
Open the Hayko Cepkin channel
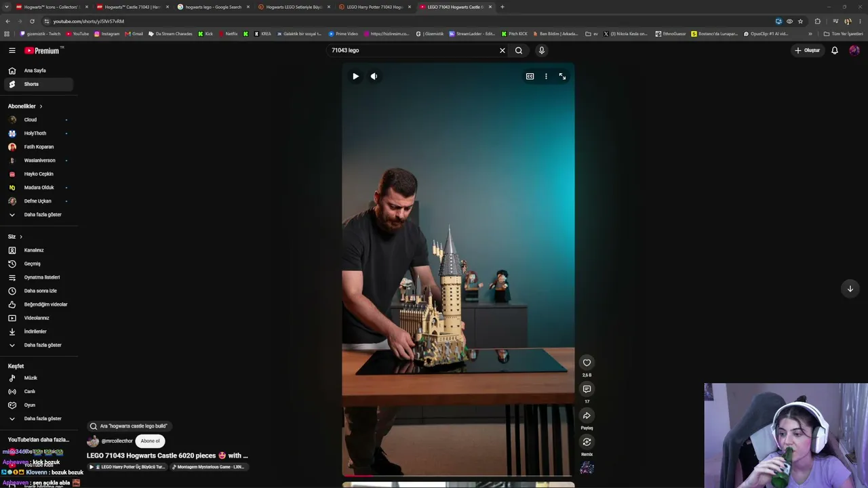click(38, 174)
